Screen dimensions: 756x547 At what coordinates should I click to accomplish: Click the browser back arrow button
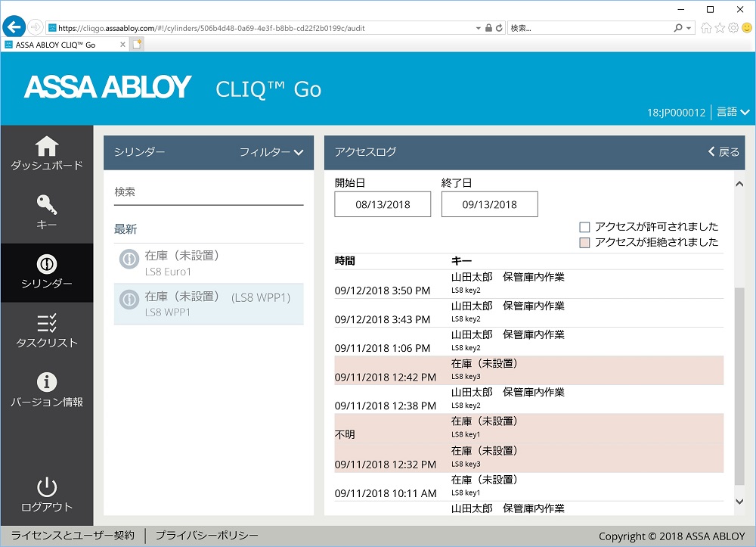tap(14, 26)
